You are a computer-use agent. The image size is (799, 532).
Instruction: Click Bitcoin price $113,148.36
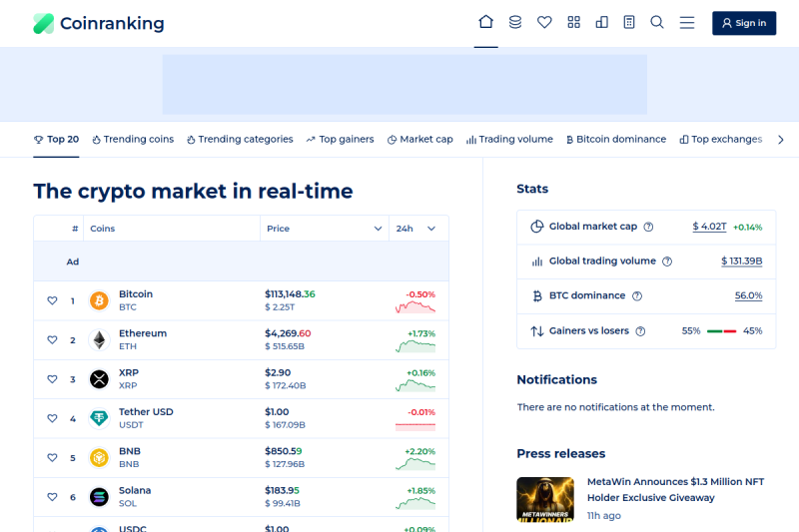290,294
